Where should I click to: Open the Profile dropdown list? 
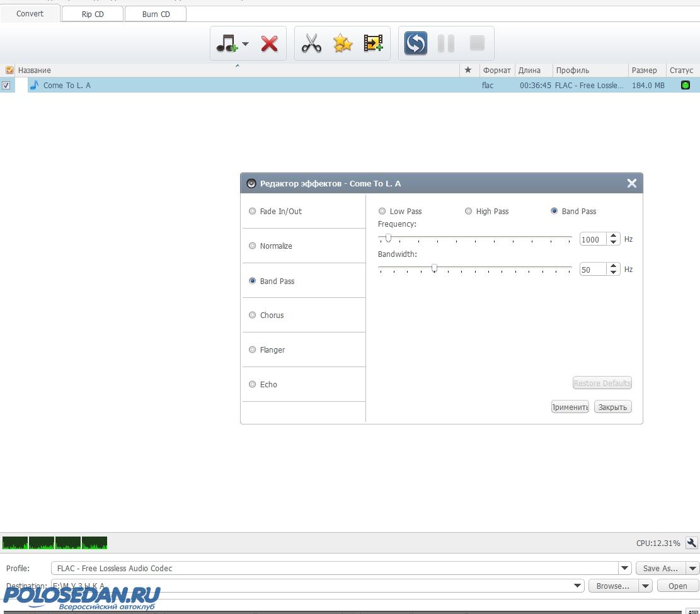click(x=624, y=568)
